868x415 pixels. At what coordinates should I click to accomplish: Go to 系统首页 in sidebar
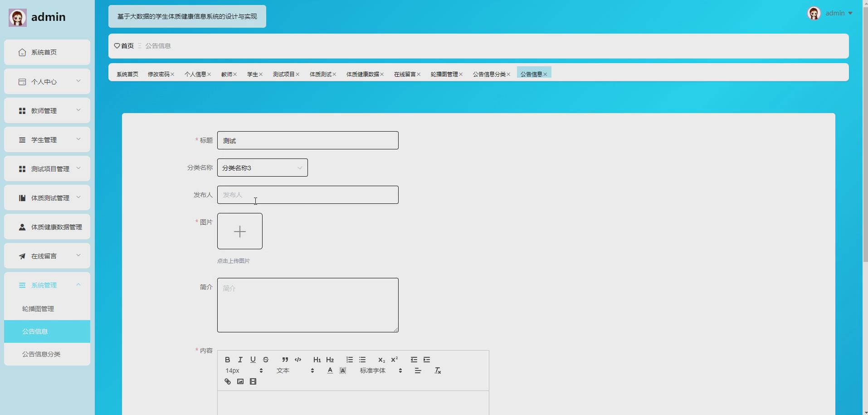(x=47, y=52)
